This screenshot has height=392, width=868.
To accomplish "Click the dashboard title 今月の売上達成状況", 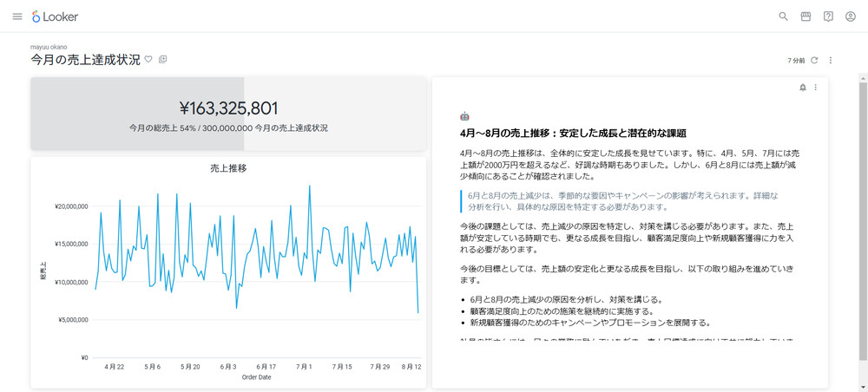I will click(85, 60).
